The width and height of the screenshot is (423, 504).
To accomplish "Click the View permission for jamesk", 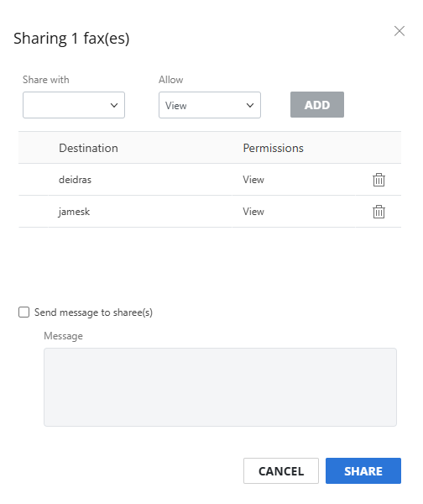I will pyautogui.click(x=253, y=212).
